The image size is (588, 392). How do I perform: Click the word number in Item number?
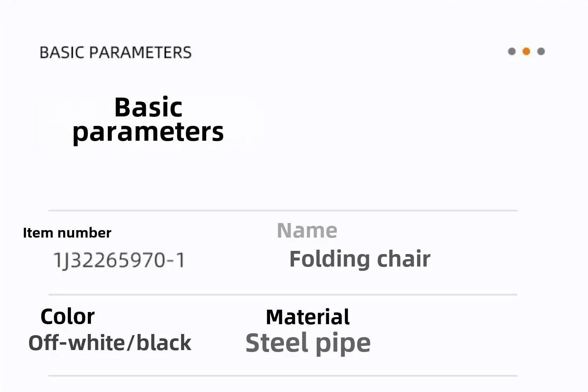pos(84,233)
